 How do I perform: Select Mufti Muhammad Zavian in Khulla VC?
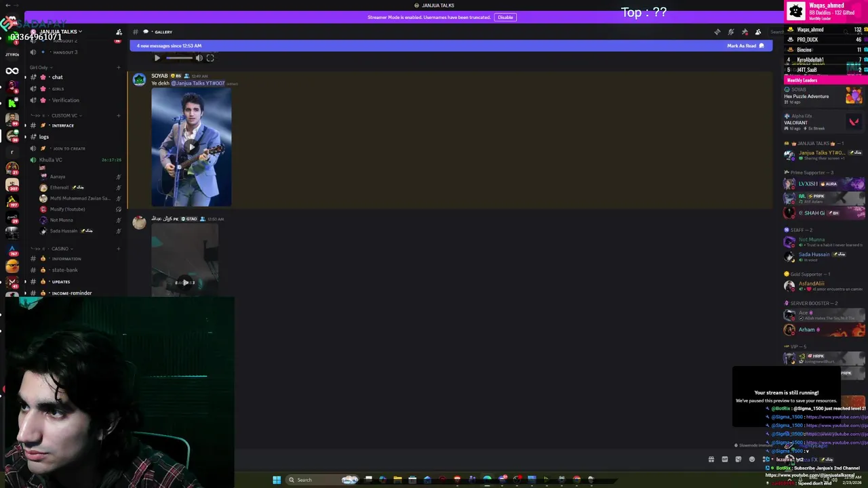(80, 199)
